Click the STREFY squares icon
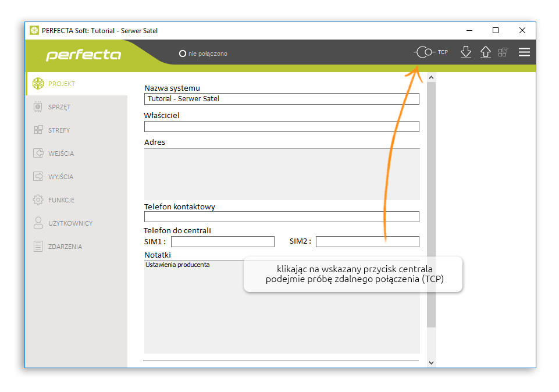Viewport: 559px width, 392px height. pyautogui.click(x=38, y=130)
